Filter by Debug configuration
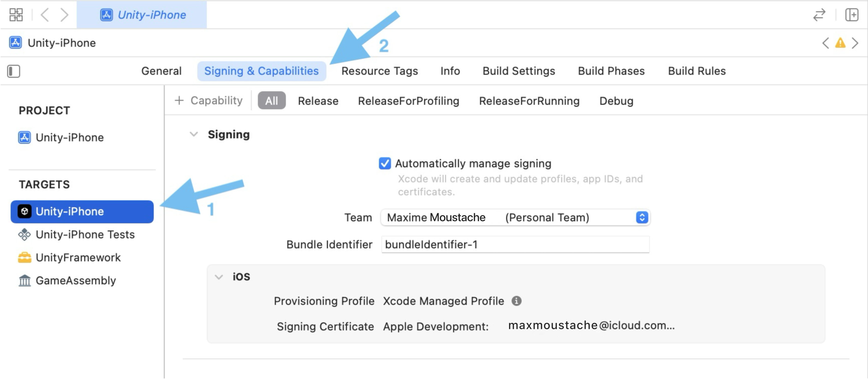 pyautogui.click(x=616, y=101)
